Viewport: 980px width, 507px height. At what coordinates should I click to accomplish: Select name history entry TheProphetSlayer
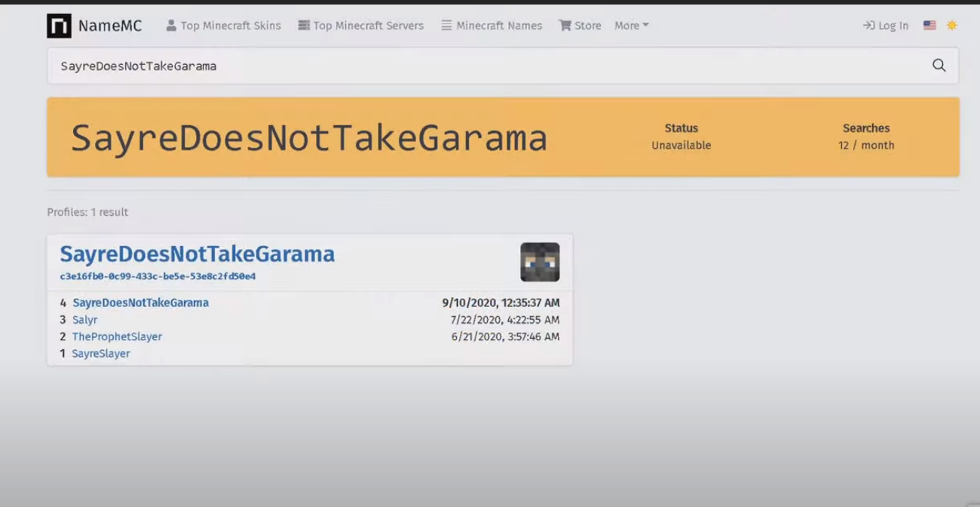click(x=117, y=336)
